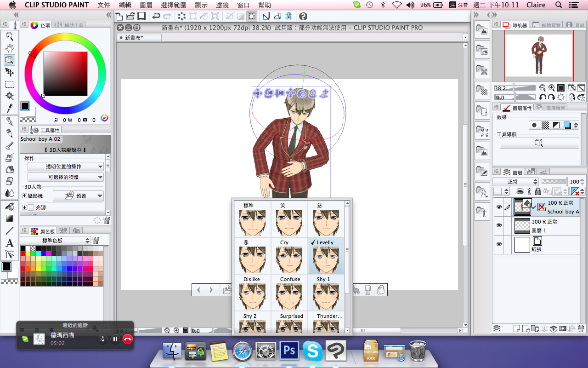Pick a black swatch from the color palette
Screen dimensions: 588x368
pos(23,248)
